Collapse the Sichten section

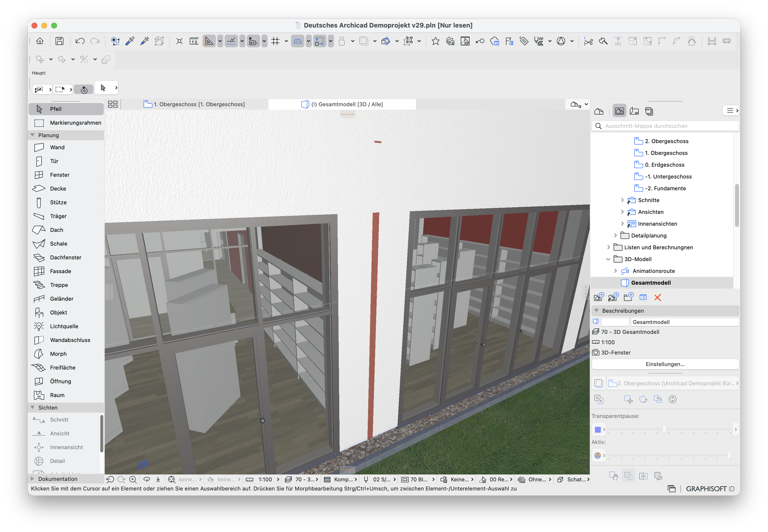tap(33, 407)
